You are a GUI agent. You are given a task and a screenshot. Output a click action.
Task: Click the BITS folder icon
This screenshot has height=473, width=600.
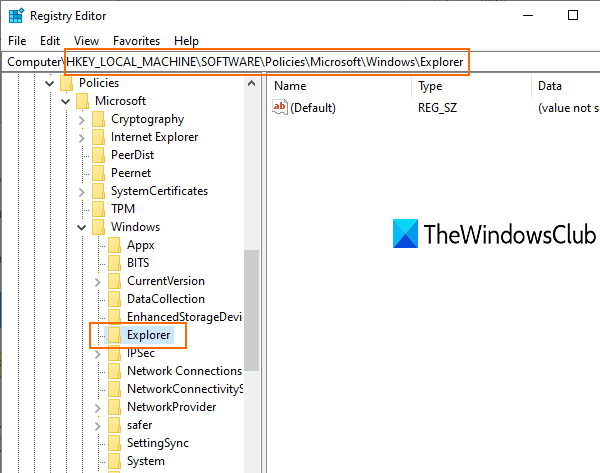tap(115, 263)
